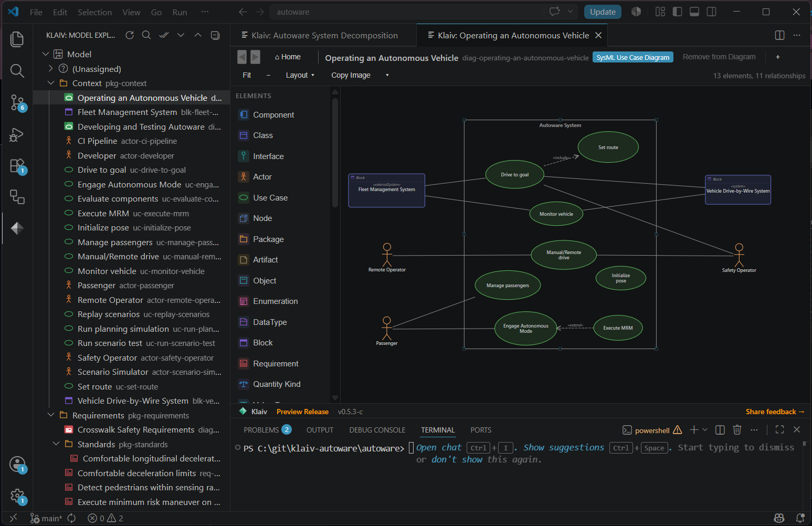Open the Manage gear icon

17,496
